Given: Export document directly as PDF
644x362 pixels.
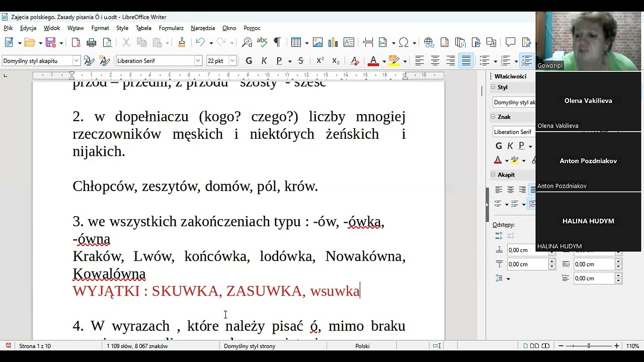Looking at the screenshot, I should tap(76, 43).
